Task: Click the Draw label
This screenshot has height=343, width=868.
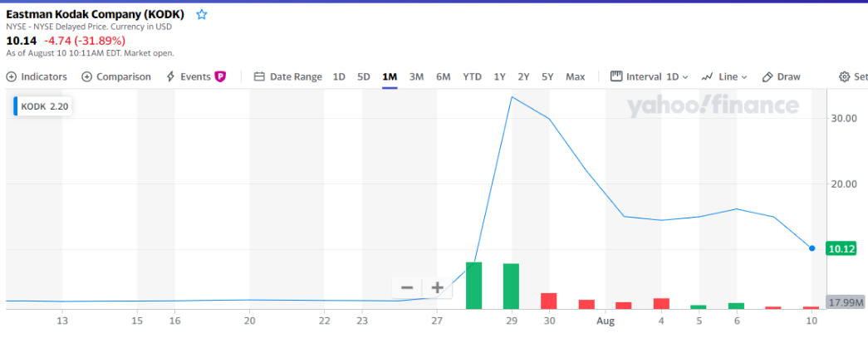Action: (x=789, y=77)
